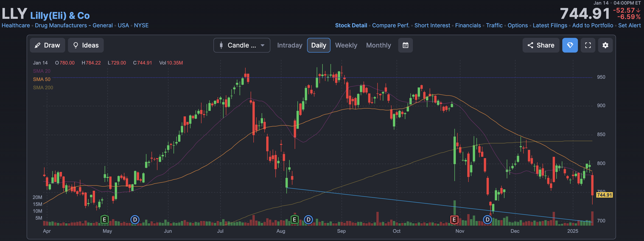
Task: Open the Options link
Action: click(518, 25)
